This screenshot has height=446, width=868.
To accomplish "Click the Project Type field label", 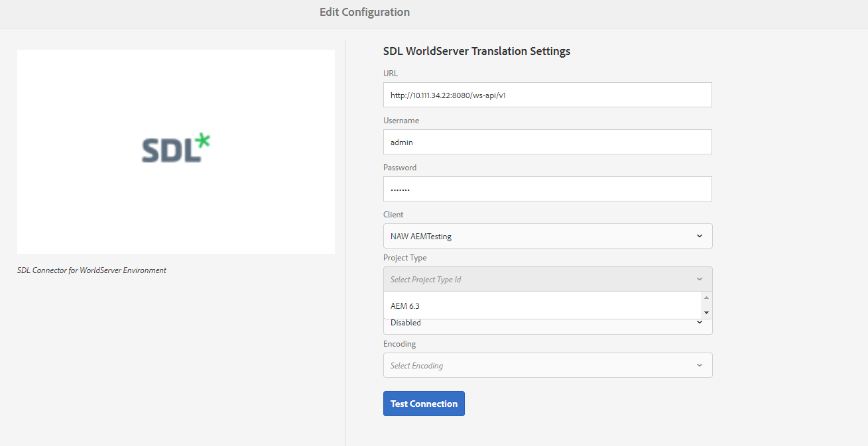I will click(x=405, y=258).
